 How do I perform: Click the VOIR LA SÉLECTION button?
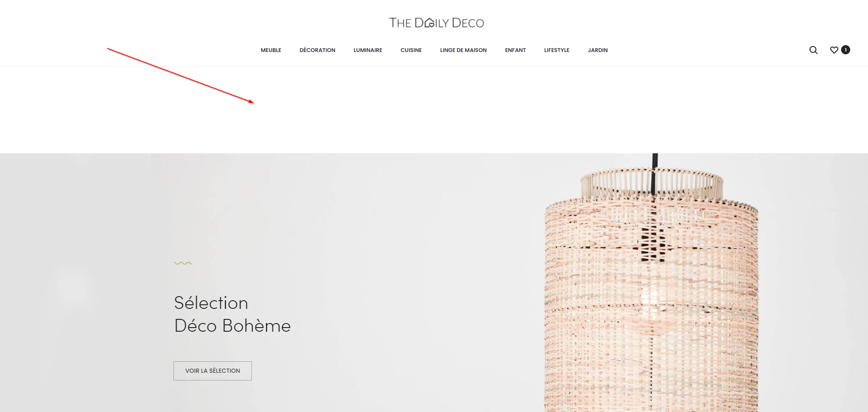(x=213, y=371)
